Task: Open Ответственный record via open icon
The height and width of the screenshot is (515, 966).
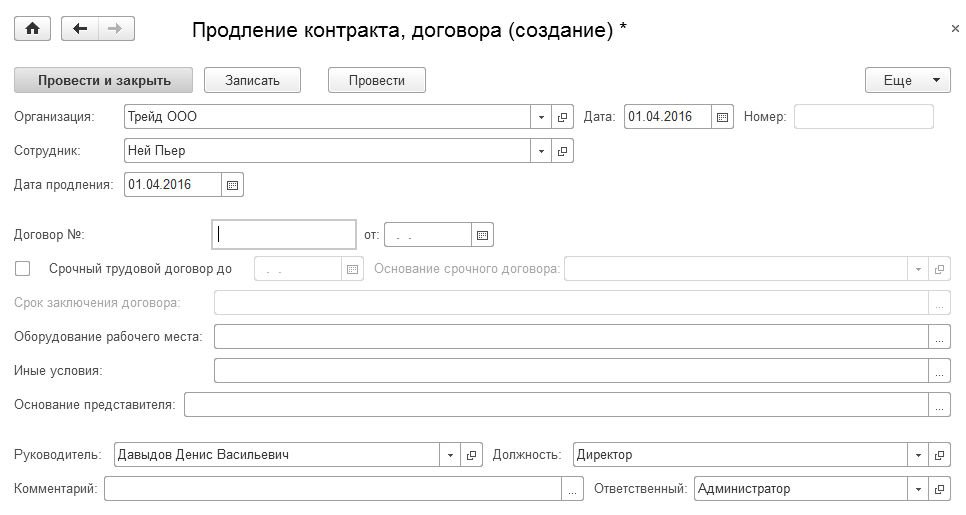Action: coord(939,489)
